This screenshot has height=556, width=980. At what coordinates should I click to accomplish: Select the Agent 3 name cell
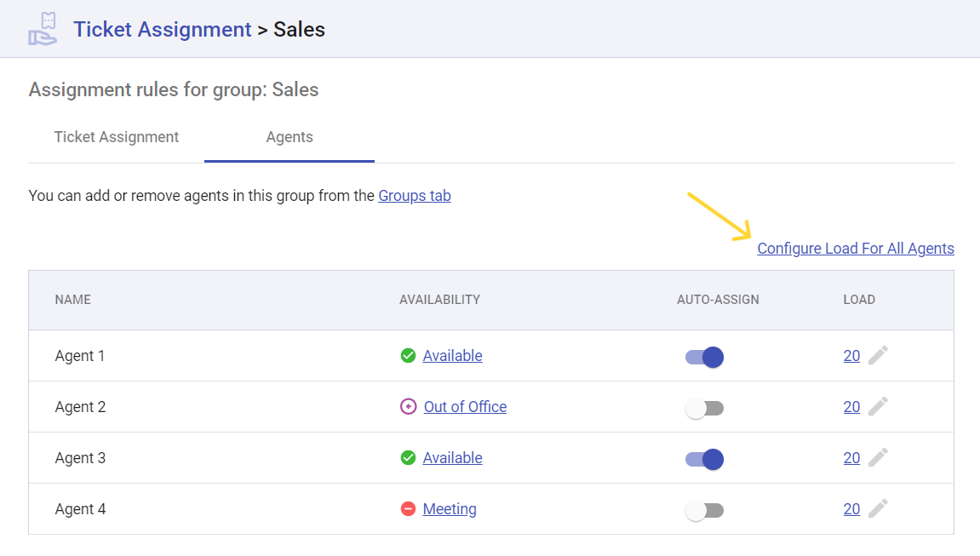pos(80,458)
